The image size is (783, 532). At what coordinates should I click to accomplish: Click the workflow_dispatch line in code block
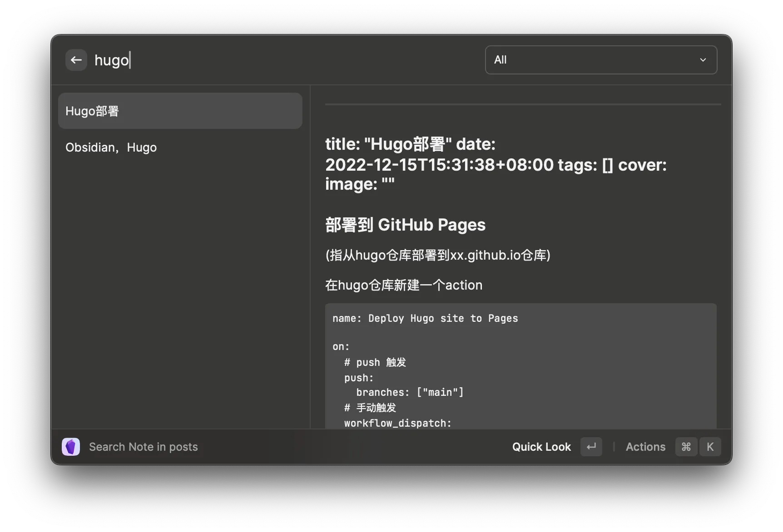click(398, 423)
